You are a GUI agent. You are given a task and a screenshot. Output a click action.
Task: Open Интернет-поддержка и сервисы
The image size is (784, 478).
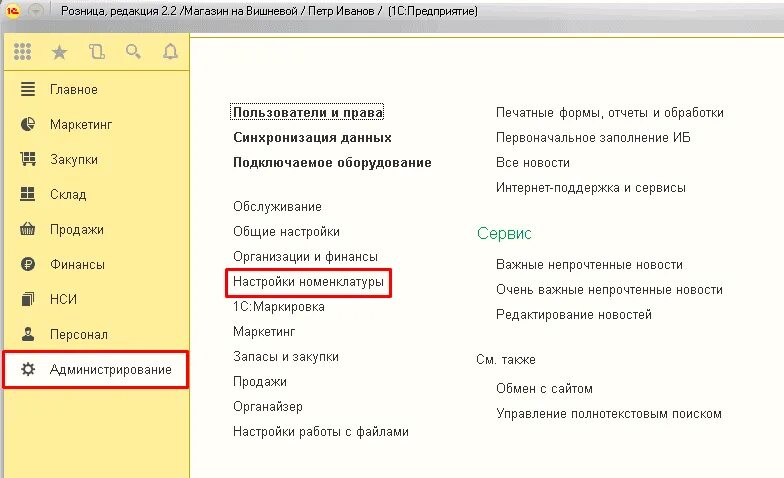pos(590,188)
